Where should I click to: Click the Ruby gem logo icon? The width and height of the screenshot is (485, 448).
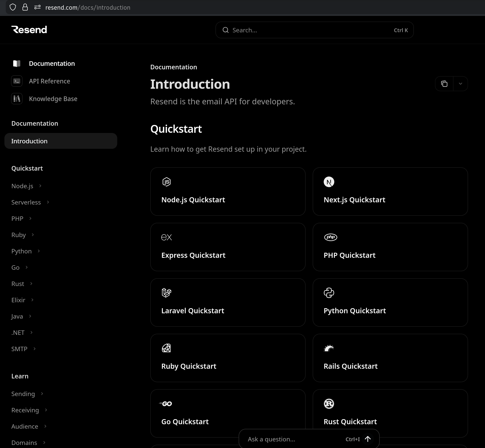pyautogui.click(x=166, y=348)
